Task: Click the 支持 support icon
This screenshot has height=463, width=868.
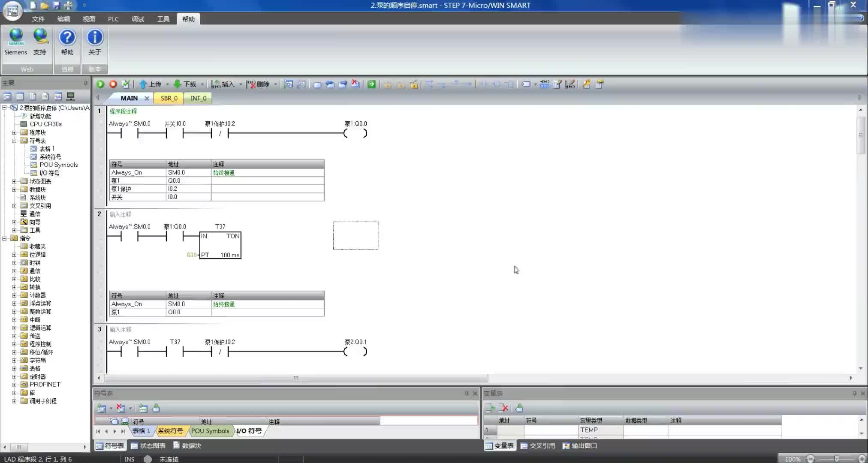Action: point(40,42)
